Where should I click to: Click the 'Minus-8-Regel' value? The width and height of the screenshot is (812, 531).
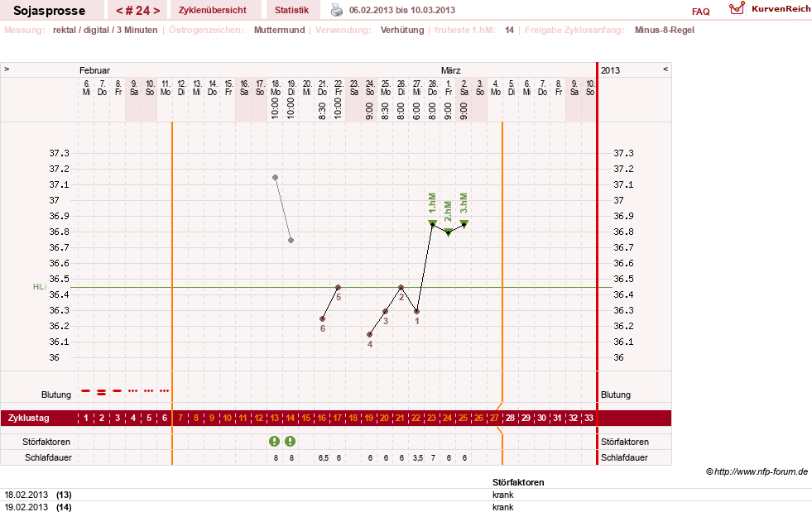665,30
